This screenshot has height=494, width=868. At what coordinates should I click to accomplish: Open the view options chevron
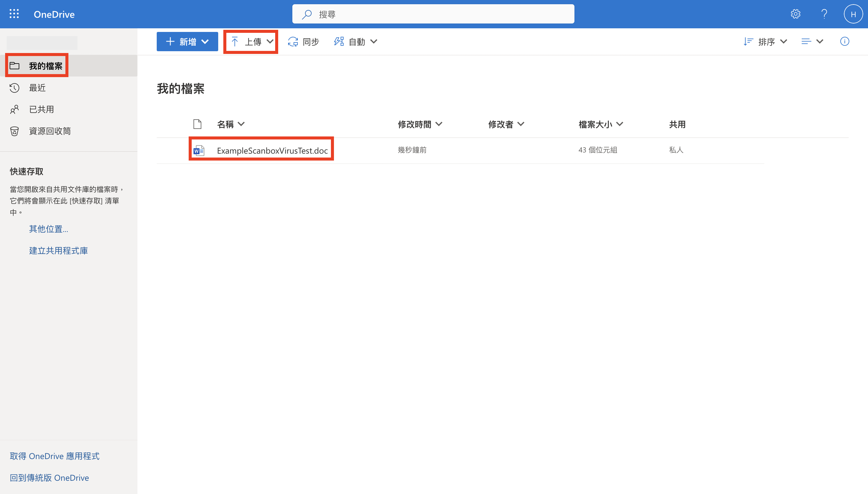pos(820,41)
